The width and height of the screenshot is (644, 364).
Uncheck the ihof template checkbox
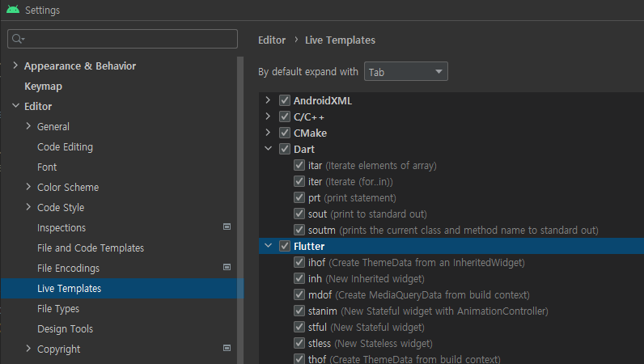(299, 262)
